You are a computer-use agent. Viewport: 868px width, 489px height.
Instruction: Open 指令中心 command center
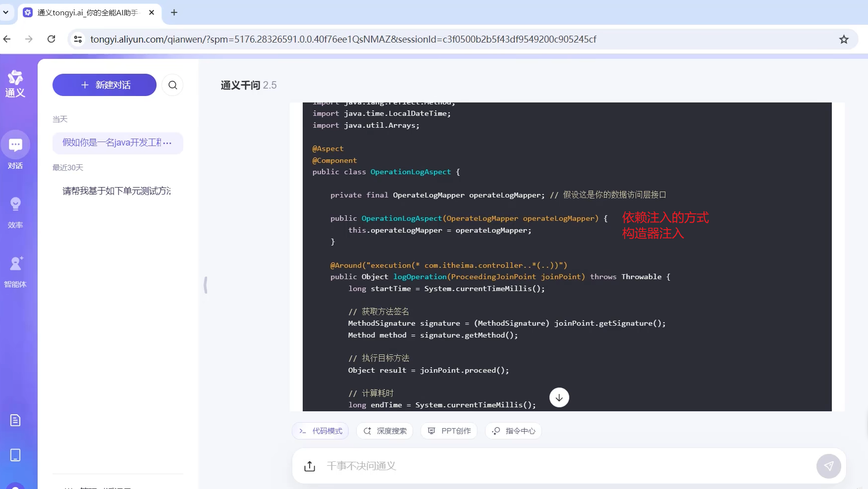coord(513,431)
